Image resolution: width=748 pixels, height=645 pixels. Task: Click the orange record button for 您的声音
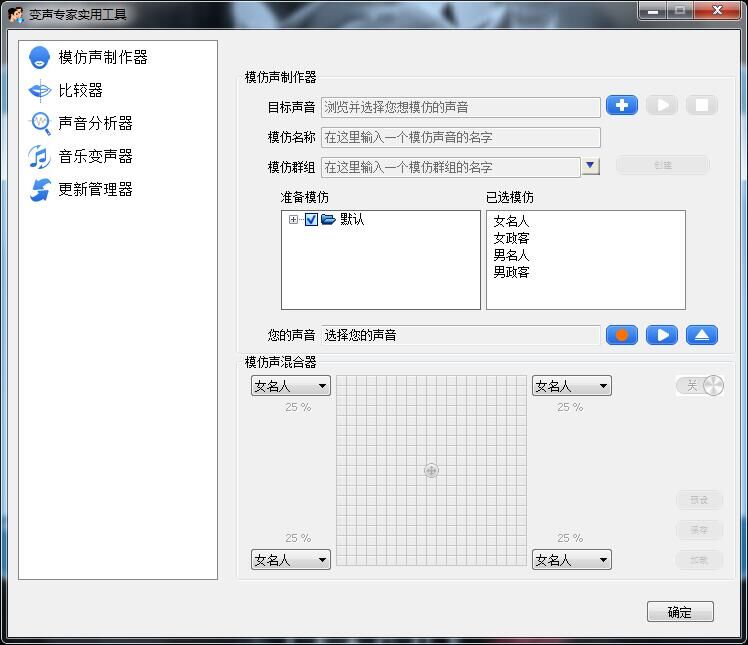[622, 335]
